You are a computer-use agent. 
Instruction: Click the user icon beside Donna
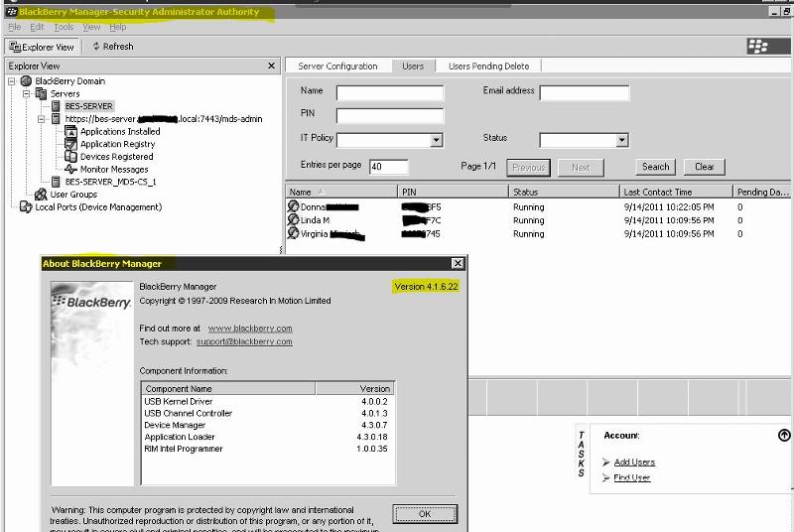click(x=293, y=206)
